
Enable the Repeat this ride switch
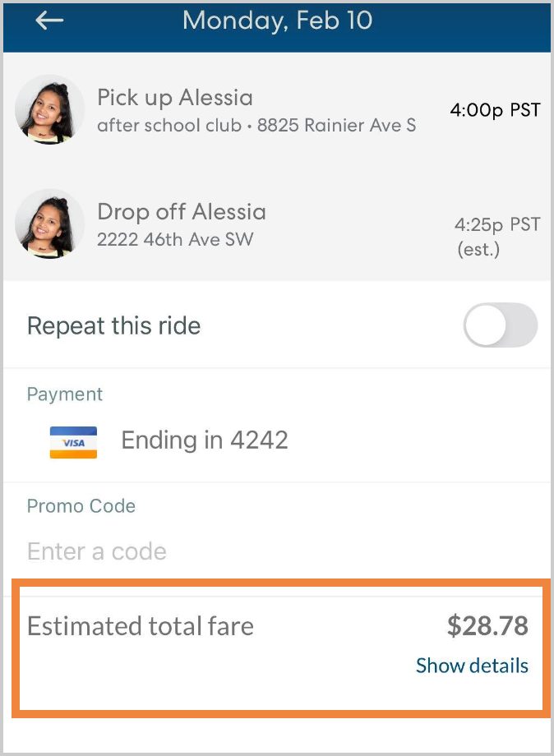click(500, 325)
